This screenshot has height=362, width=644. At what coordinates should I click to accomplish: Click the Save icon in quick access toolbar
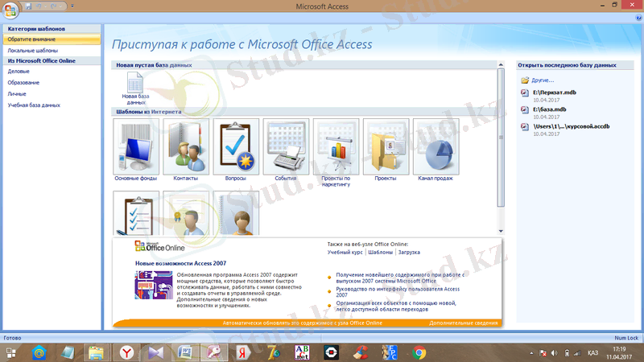[x=29, y=6]
